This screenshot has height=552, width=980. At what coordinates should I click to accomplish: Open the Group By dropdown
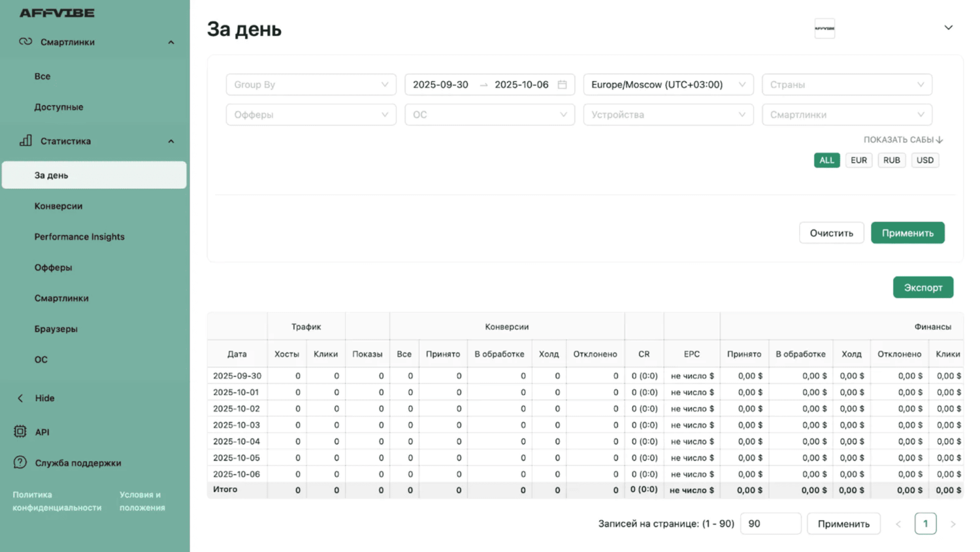coord(311,84)
